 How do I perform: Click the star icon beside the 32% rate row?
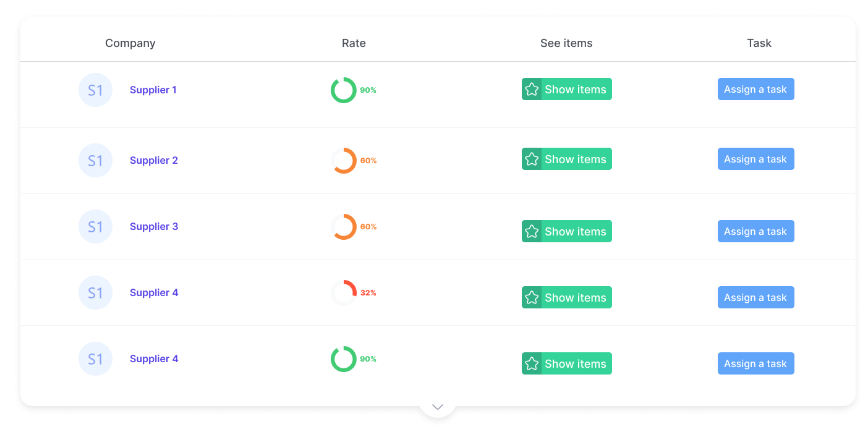pyautogui.click(x=532, y=298)
